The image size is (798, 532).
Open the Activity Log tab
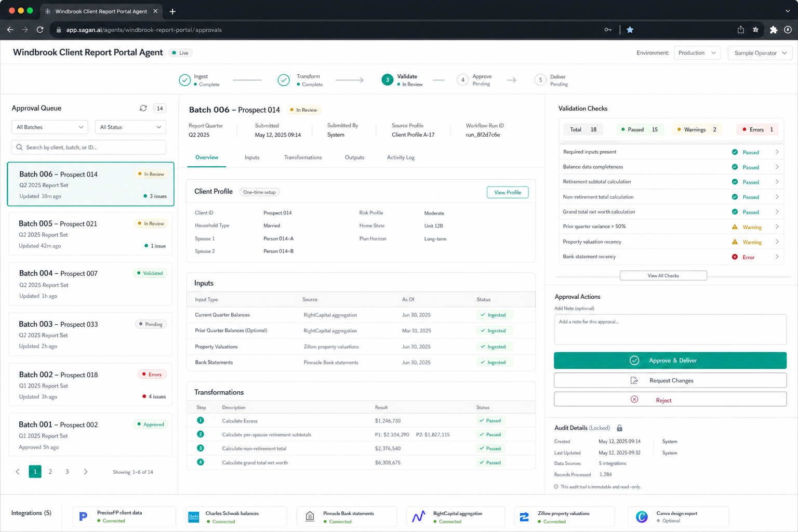(x=401, y=157)
